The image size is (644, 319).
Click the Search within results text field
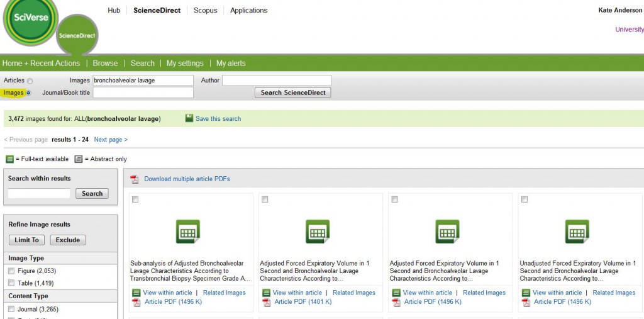click(x=39, y=194)
